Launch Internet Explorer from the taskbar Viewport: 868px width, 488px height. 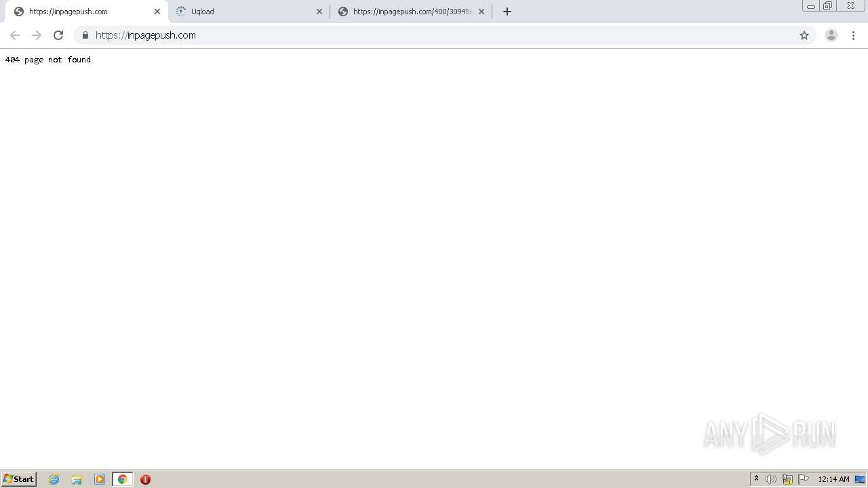click(x=54, y=479)
